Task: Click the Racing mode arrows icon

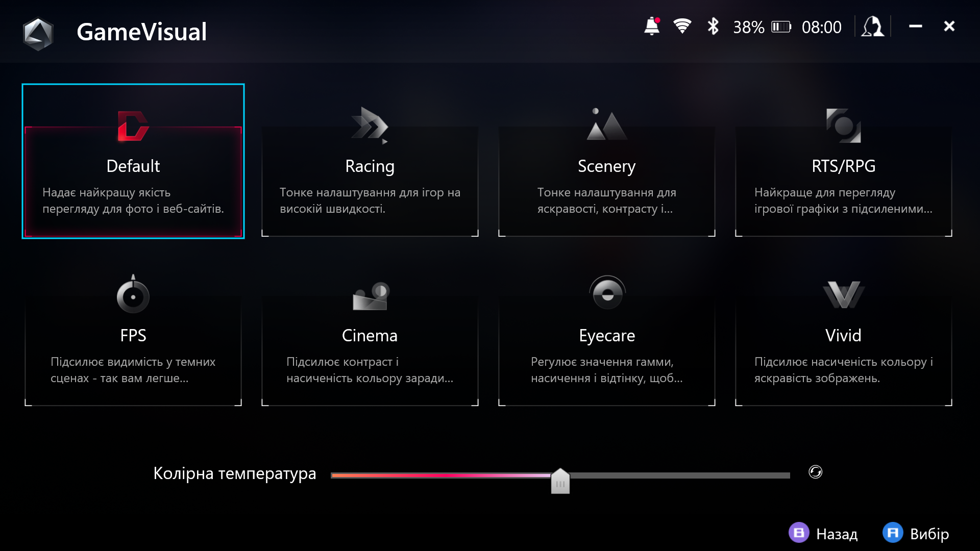Action: [x=370, y=125]
